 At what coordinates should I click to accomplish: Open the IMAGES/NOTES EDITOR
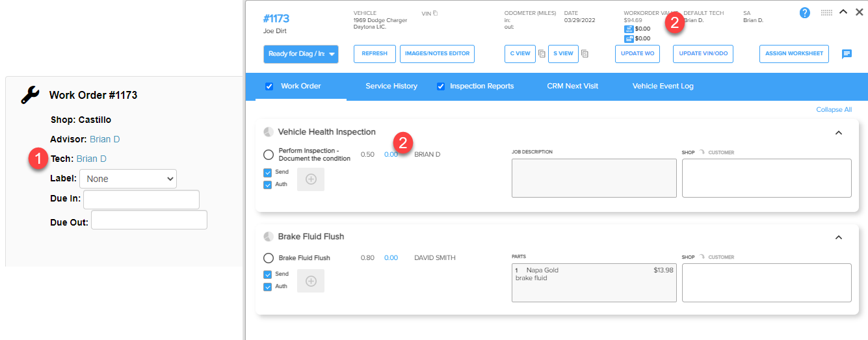pyautogui.click(x=437, y=54)
